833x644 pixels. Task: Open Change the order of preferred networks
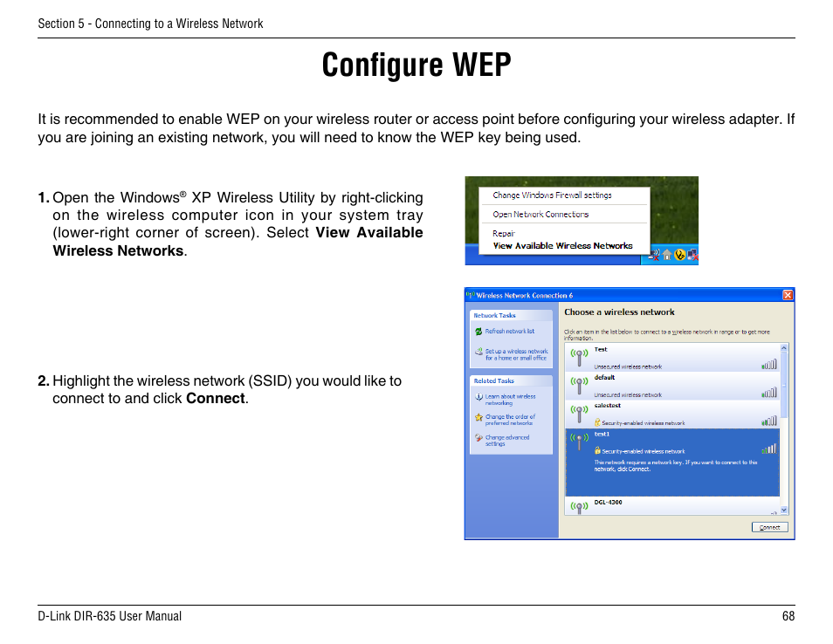tap(510, 420)
